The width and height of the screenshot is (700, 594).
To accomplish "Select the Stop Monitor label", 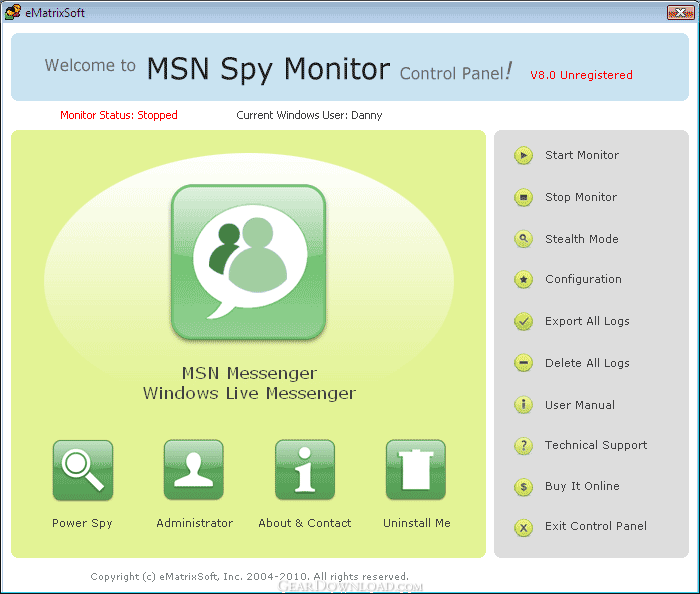I will pyautogui.click(x=581, y=197).
